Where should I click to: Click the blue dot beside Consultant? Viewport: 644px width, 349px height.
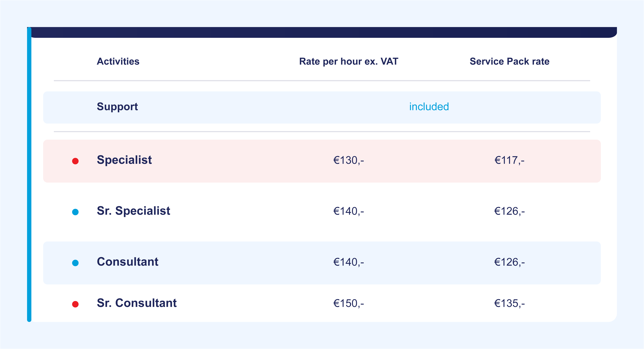(x=75, y=263)
